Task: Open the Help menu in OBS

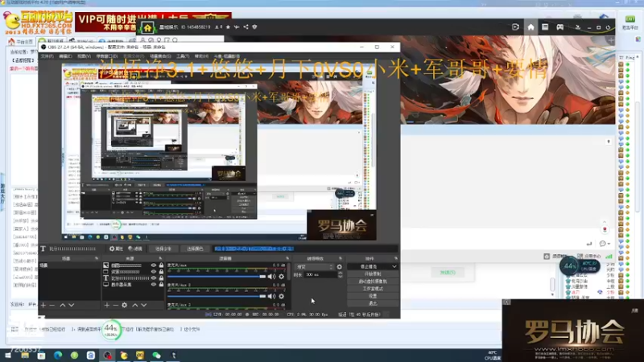Action: [201, 56]
